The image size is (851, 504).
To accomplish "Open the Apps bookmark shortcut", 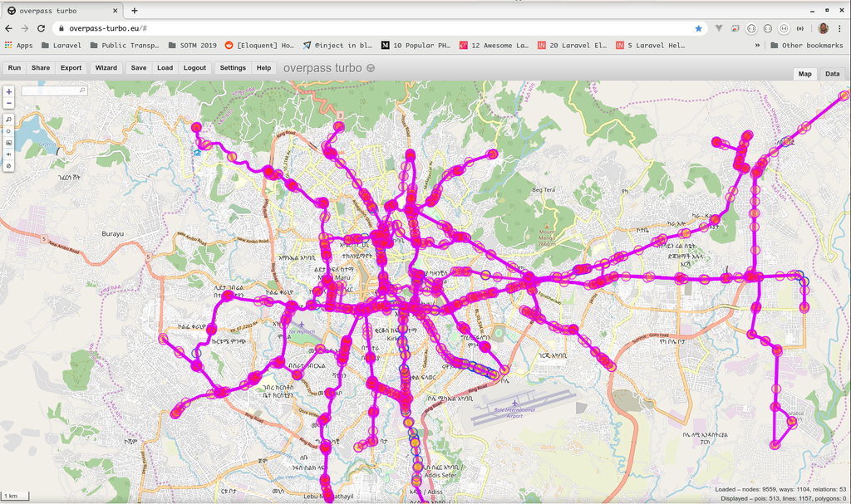I will (x=19, y=46).
